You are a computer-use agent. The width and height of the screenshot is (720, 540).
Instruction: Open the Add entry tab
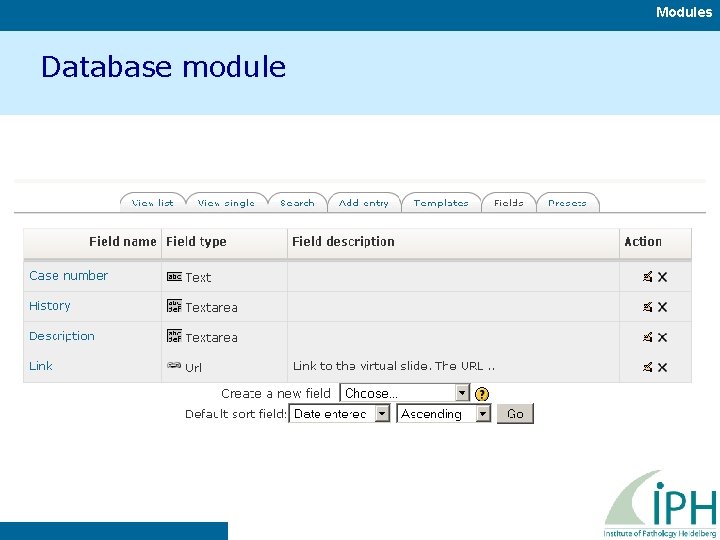tap(364, 202)
